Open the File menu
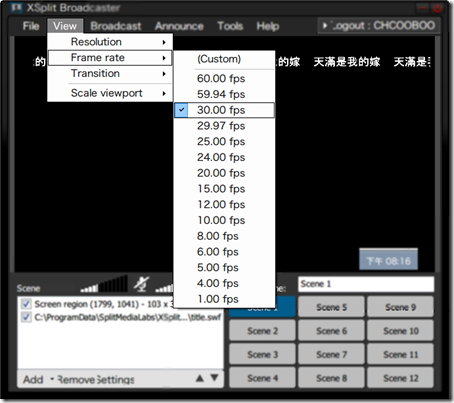454x403 pixels. click(31, 26)
